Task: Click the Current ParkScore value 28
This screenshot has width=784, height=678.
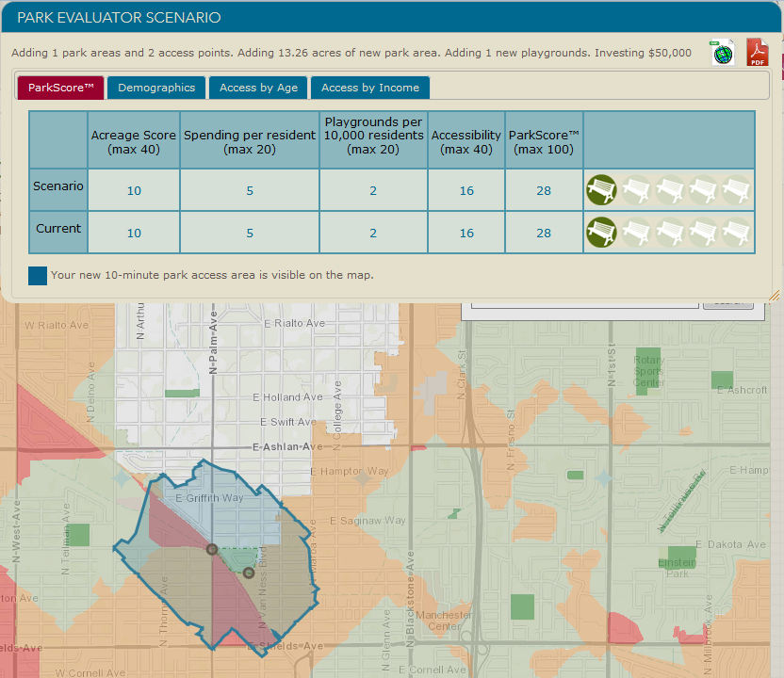Action: tap(544, 233)
